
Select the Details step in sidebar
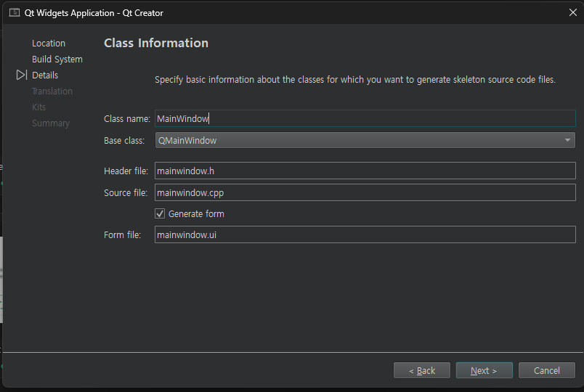(45, 75)
